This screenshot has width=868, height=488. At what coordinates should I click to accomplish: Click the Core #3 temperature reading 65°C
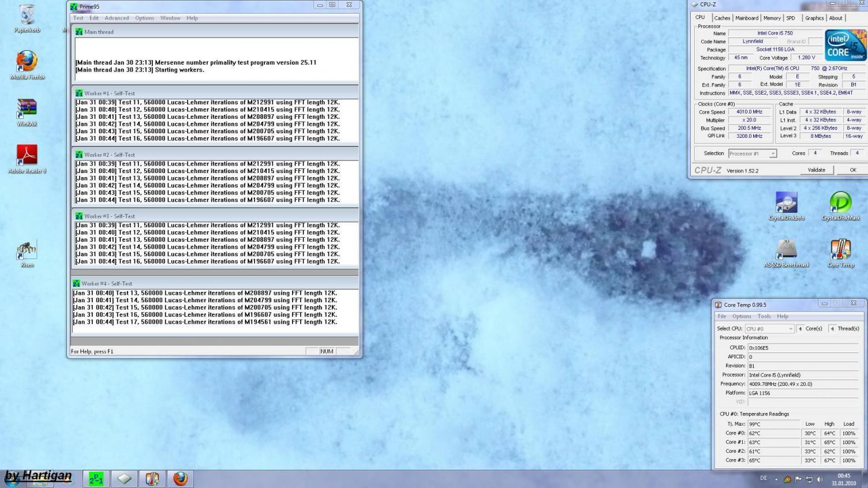pyautogui.click(x=773, y=460)
